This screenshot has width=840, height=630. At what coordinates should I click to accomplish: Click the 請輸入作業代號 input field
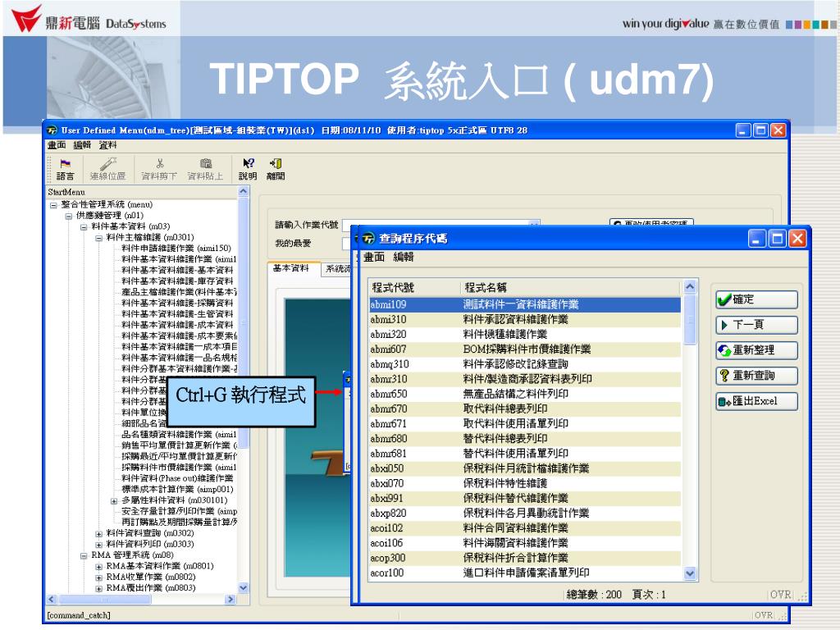click(x=441, y=225)
